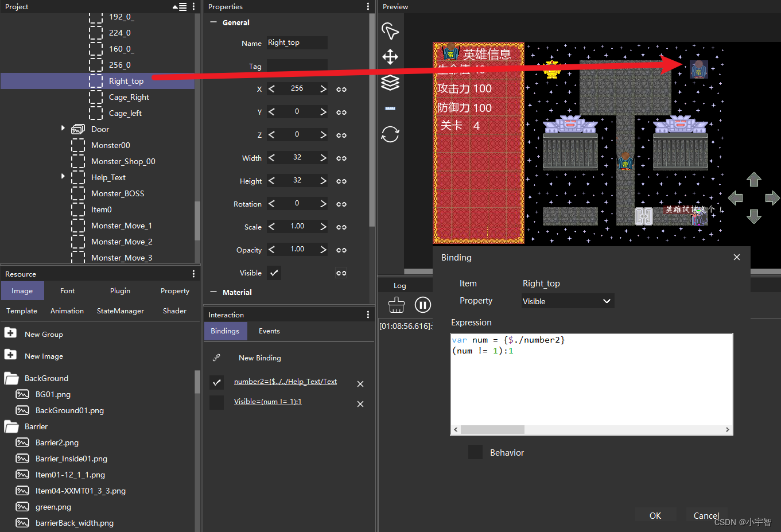The width and height of the screenshot is (781, 532).
Task: Click the empty Tag input field
Action: point(297,65)
